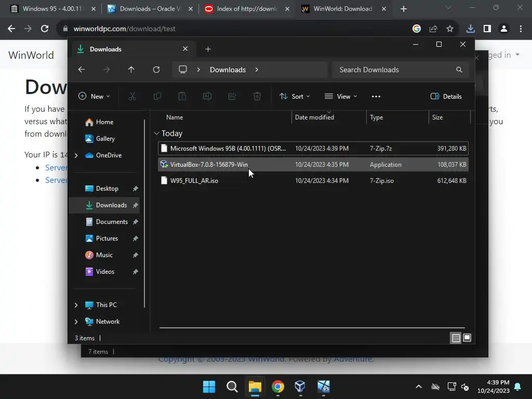Viewport: 532px width, 399px height.
Task: Open the New item dropdown
Action: point(95,96)
